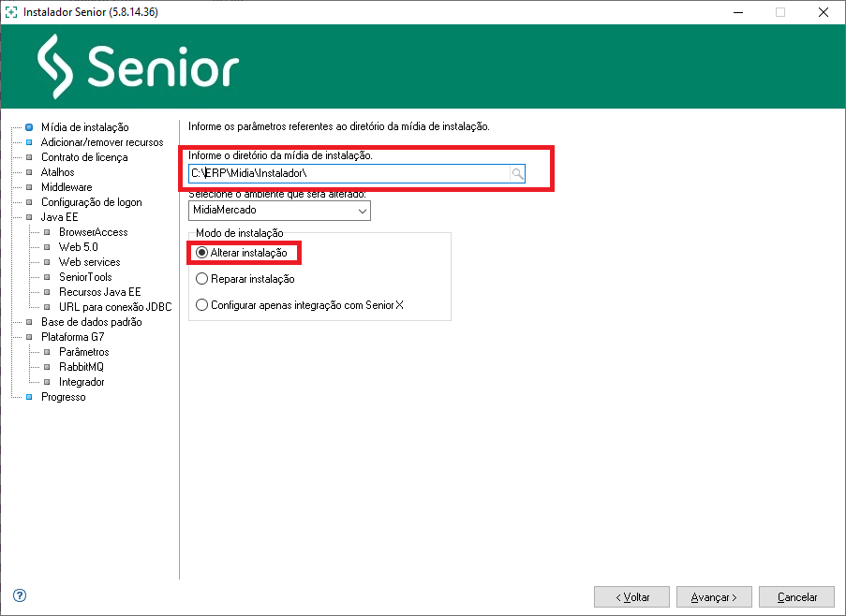Select Mídia de instalação step
The image size is (846, 616).
(x=84, y=127)
